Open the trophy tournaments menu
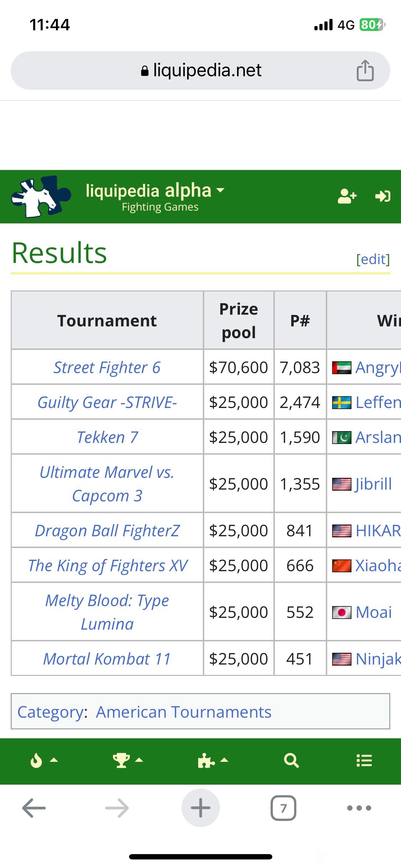This screenshot has height=868, width=401. pyautogui.click(x=121, y=760)
